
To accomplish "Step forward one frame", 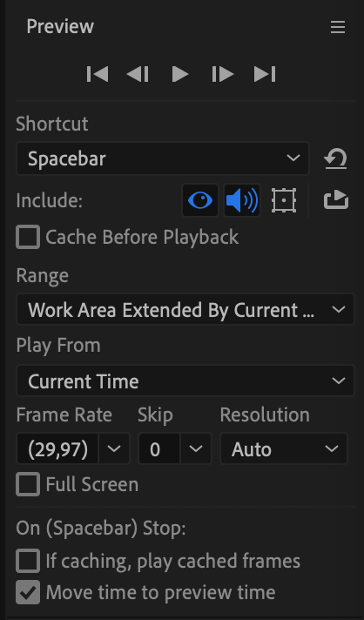I will [223, 74].
